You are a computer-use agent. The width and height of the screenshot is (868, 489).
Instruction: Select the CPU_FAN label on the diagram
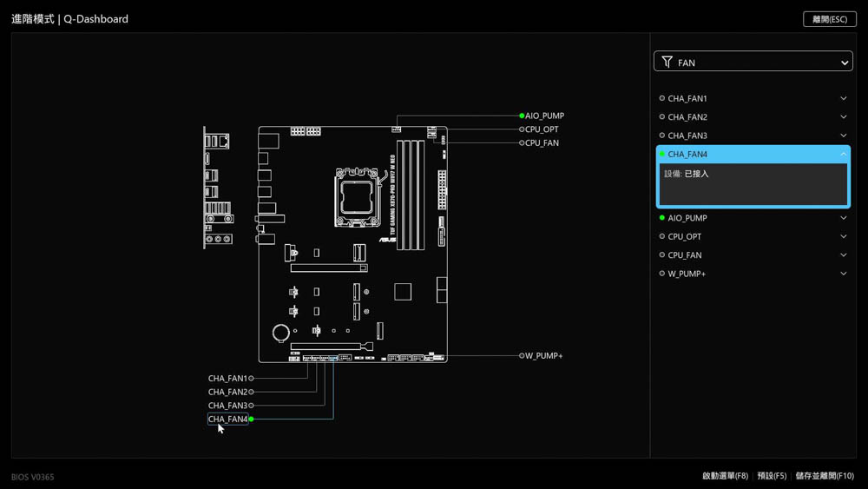click(542, 143)
